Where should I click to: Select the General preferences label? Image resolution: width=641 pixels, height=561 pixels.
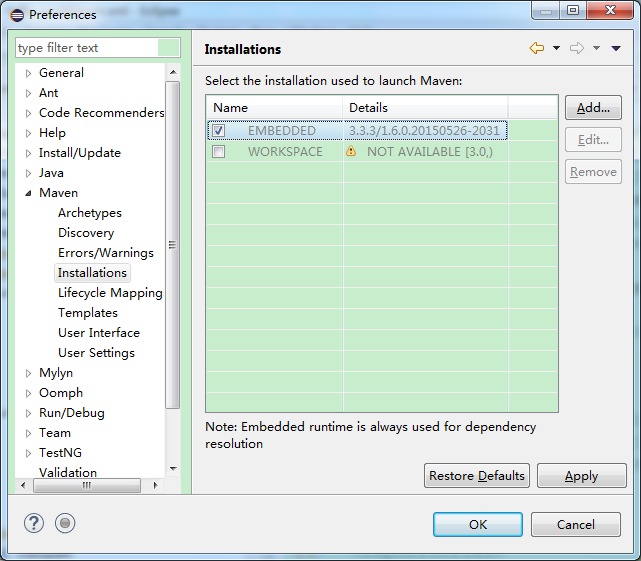(61, 73)
